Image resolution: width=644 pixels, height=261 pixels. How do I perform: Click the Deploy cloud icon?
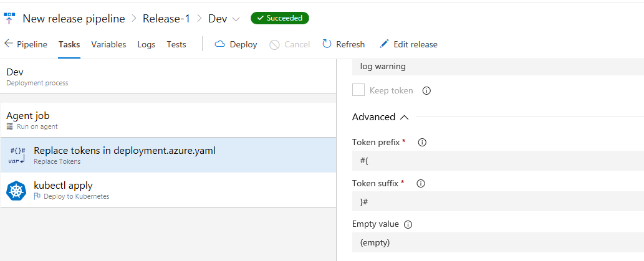[220, 44]
